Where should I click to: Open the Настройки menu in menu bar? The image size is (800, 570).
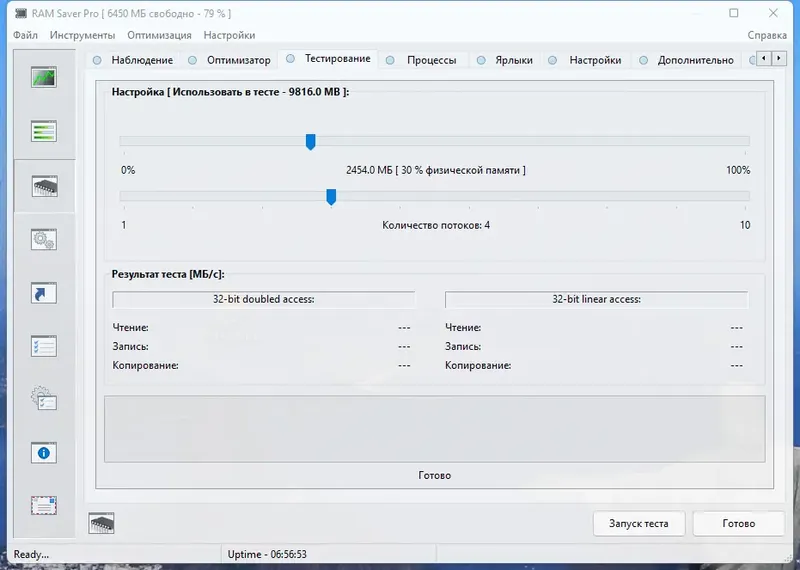point(229,35)
